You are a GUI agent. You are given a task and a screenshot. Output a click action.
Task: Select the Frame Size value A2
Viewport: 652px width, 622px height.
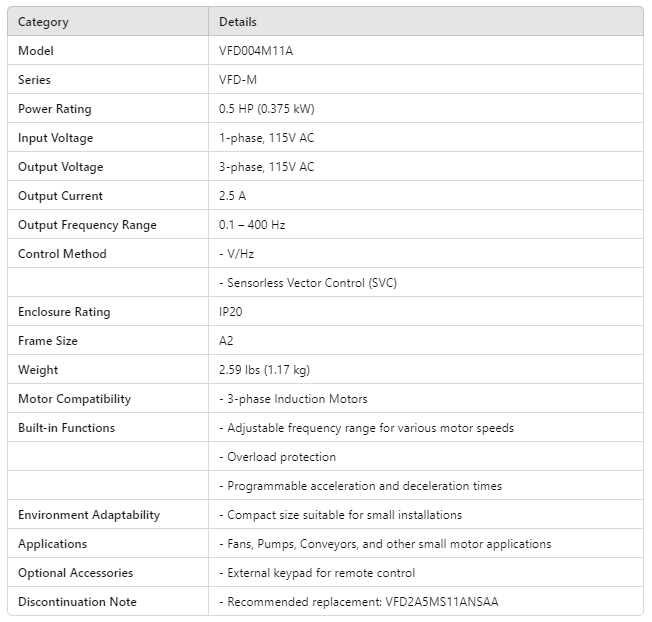[x=226, y=341]
